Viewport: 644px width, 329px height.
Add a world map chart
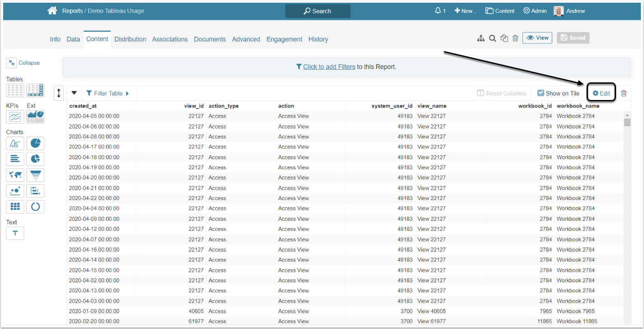click(15, 175)
